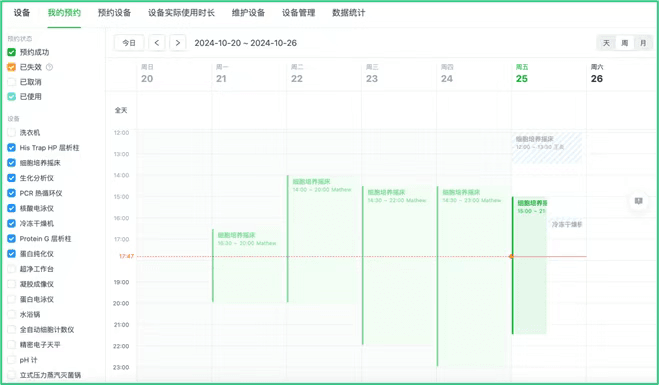Open the 预约设备 tab
The width and height of the screenshot is (659, 385).
[114, 13]
